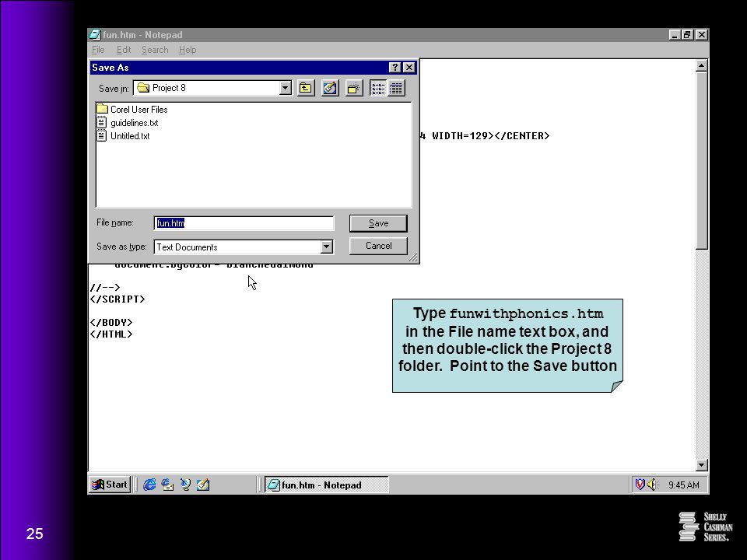Select the guidelines.txt file
Screen dimensions: 747x560
[x=128, y=123]
